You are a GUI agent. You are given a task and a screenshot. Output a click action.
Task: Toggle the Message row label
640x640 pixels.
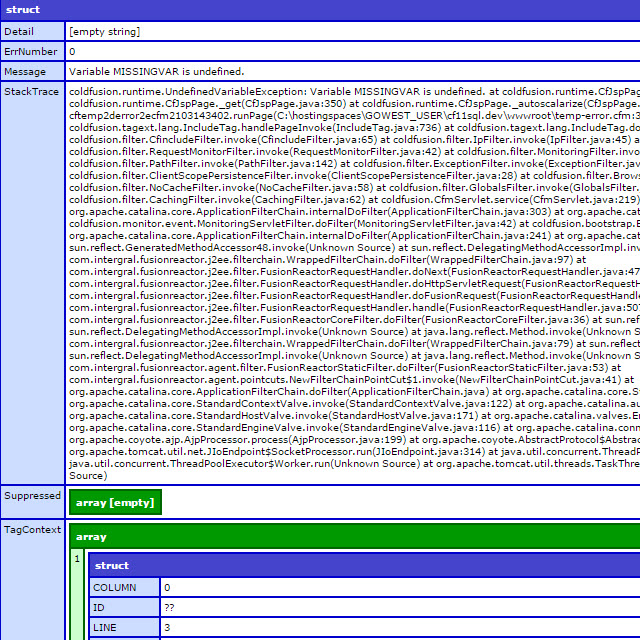coord(33,71)
